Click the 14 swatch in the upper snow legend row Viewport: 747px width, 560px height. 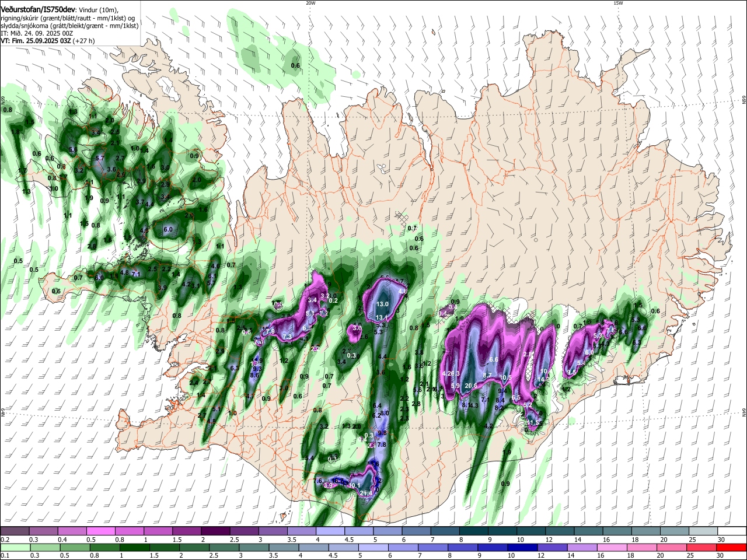click(588, 531)
